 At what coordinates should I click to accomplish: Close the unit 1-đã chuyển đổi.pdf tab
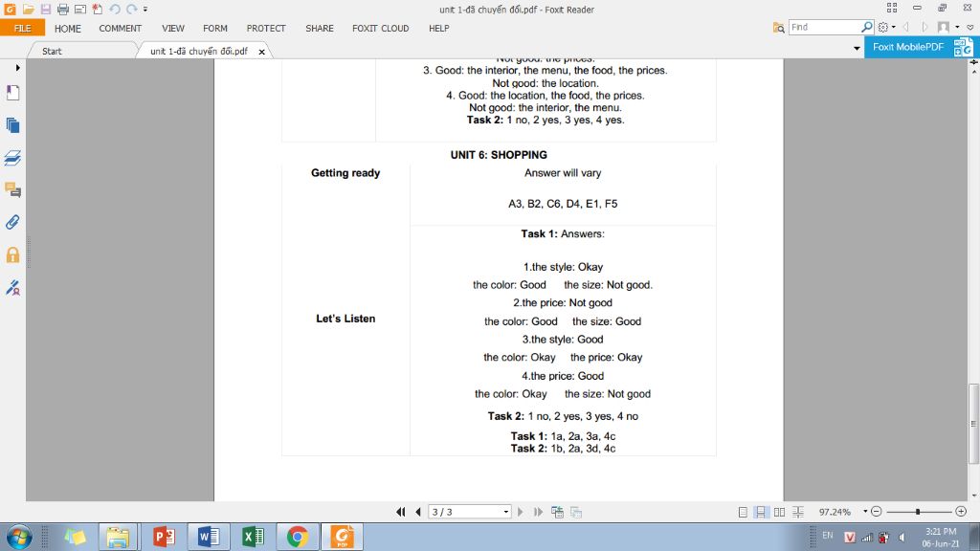[x=262, y=52]
